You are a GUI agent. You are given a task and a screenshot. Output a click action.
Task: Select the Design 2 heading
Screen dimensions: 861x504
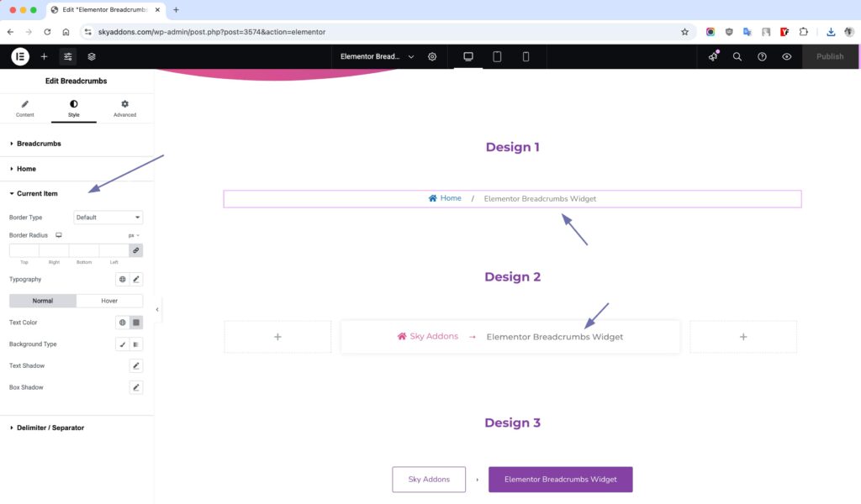coord(512,277)
